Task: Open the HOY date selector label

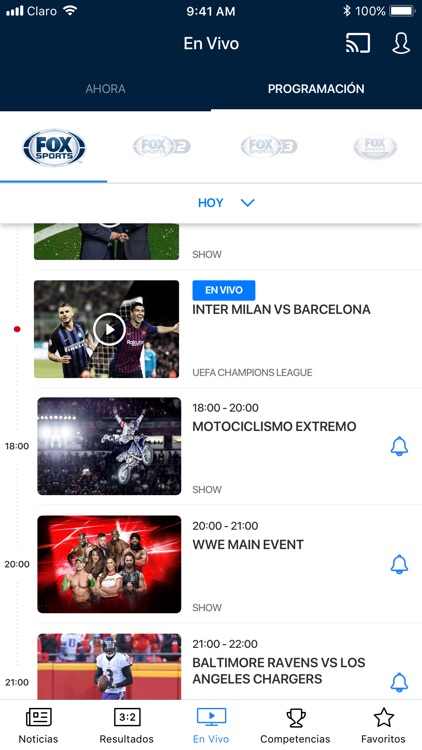Action: (211, 203)
